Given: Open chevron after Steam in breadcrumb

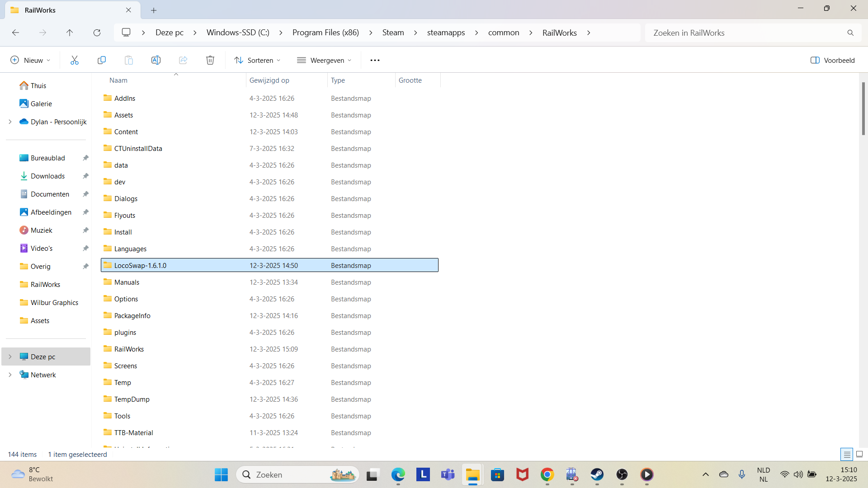Looking at the screenshot, I should point(415,33).
